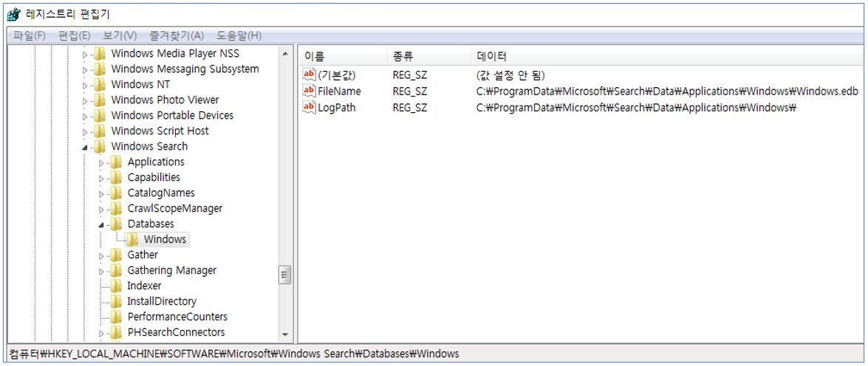The height and width of the screenshot is (366, 868).
Task: Sort by the 종류 column header
Action: click(x=428, y=56)
